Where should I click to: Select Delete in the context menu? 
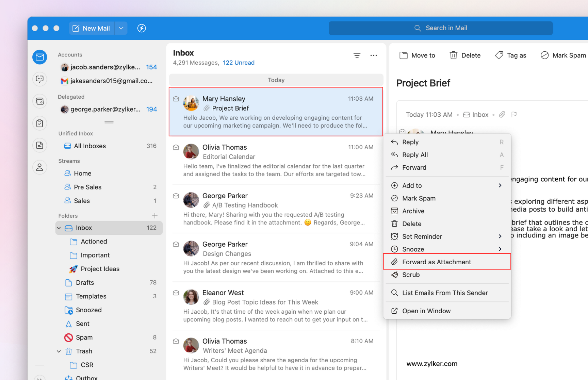click(447, 224)
